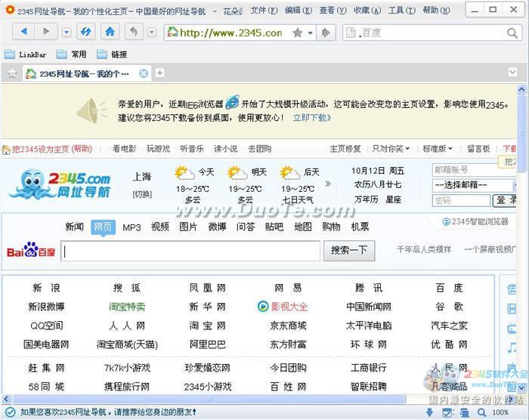Open a new tab with plus button
Viewport: 529px width, 420px height.
tap(160, 73)
